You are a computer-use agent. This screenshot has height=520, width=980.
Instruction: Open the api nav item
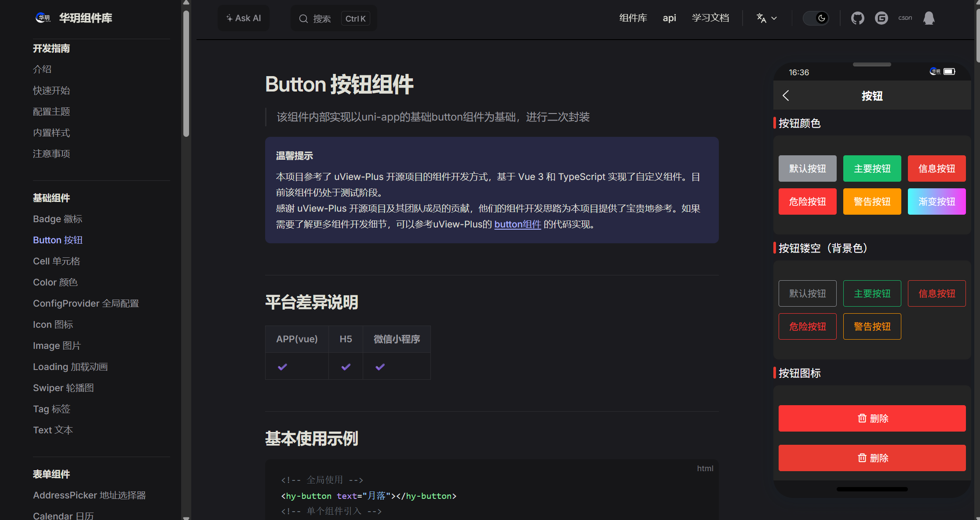pyautogui.click(x=669, y=18)
